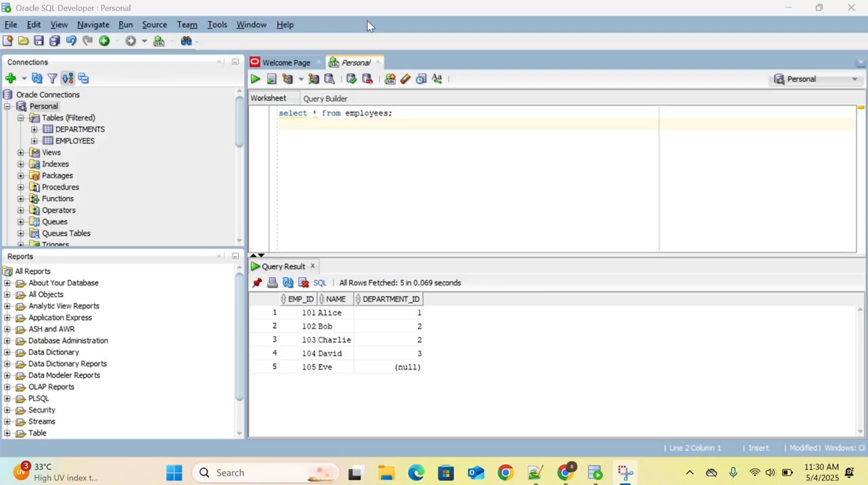Click the DEPARTMENT_ID column header
Image resolution: width=868 pixels, height=485 pixels.
pyautogui.click(x=389, y=299)
